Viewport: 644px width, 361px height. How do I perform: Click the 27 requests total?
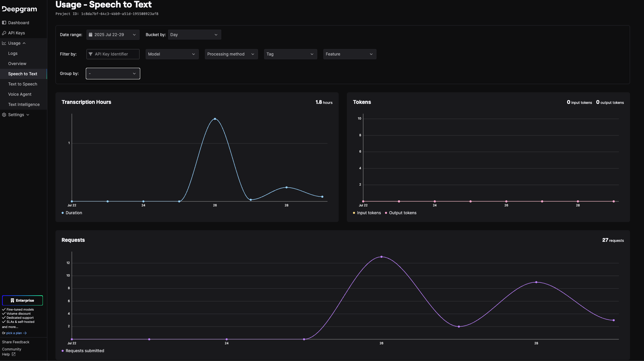click(x=613, y=240)
